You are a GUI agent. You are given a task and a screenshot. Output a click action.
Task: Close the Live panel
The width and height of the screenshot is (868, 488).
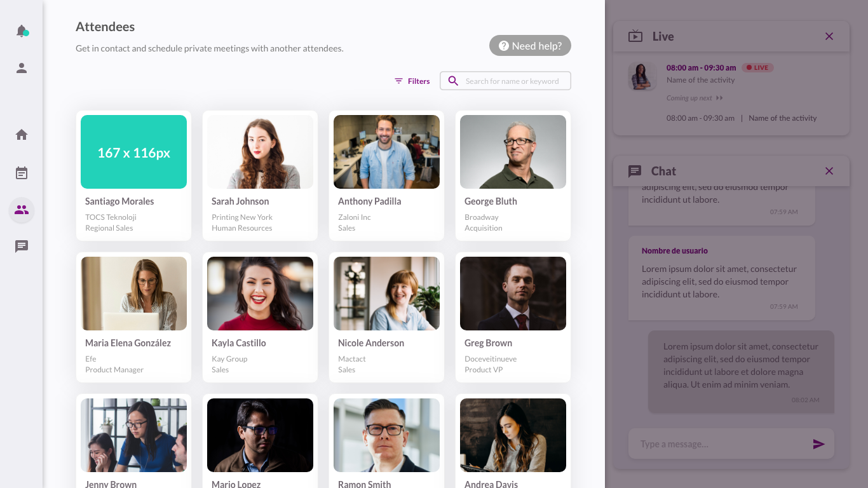coord(829,36)
